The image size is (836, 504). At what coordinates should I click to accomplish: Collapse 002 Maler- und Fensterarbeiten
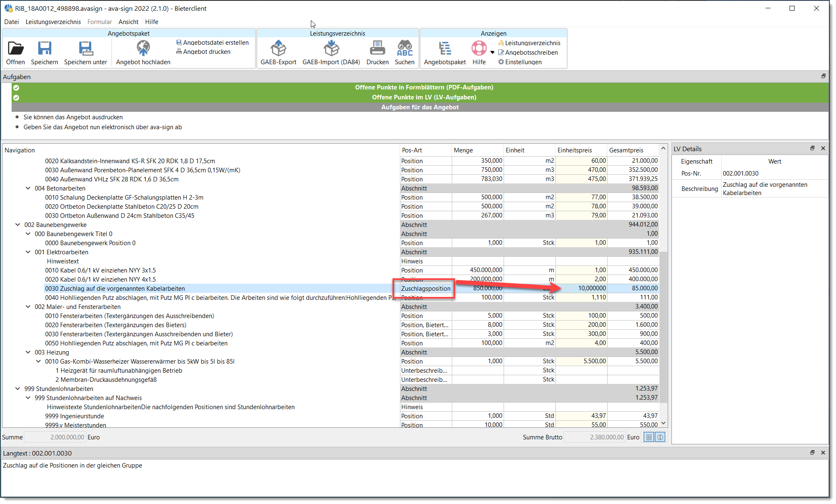pyautogui.click(x=28, y=307)
